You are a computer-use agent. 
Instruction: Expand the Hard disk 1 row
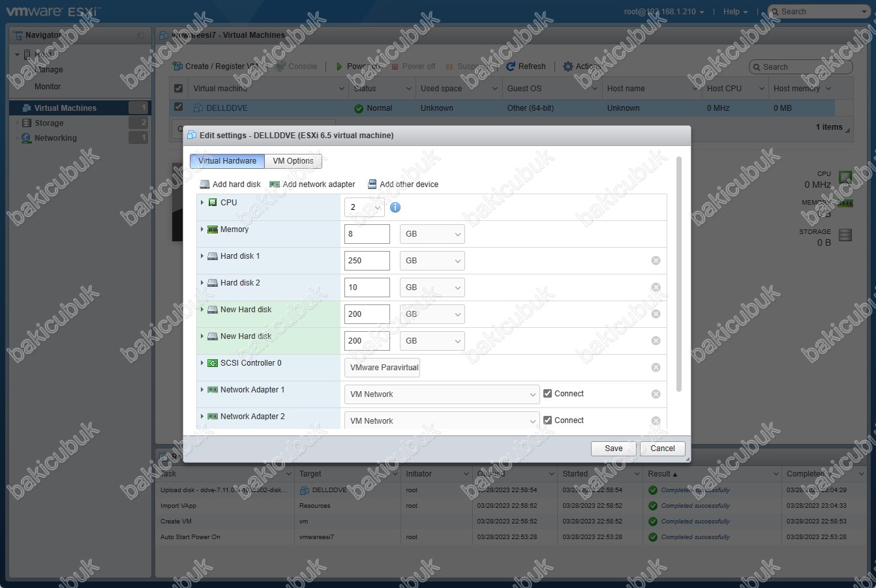202,256
